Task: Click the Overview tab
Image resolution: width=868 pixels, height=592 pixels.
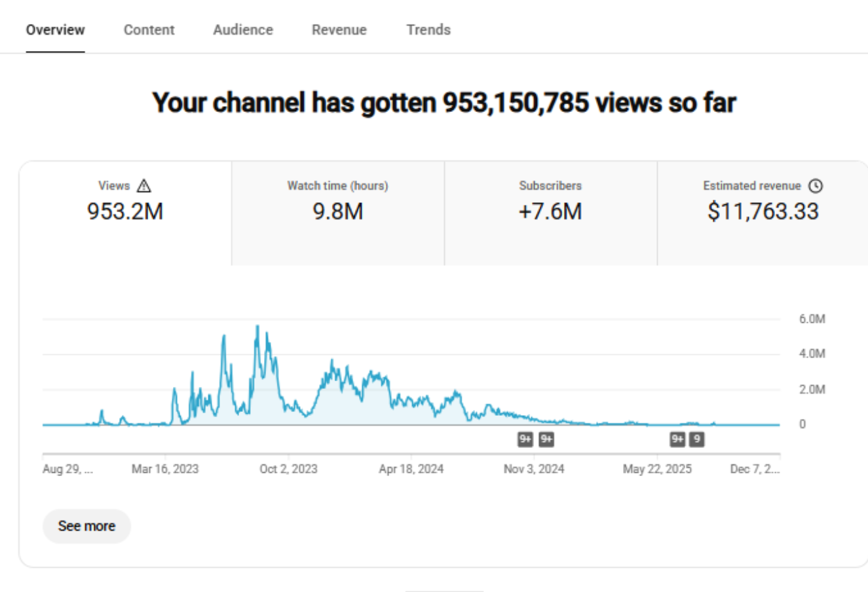Action: click(55, 30)
